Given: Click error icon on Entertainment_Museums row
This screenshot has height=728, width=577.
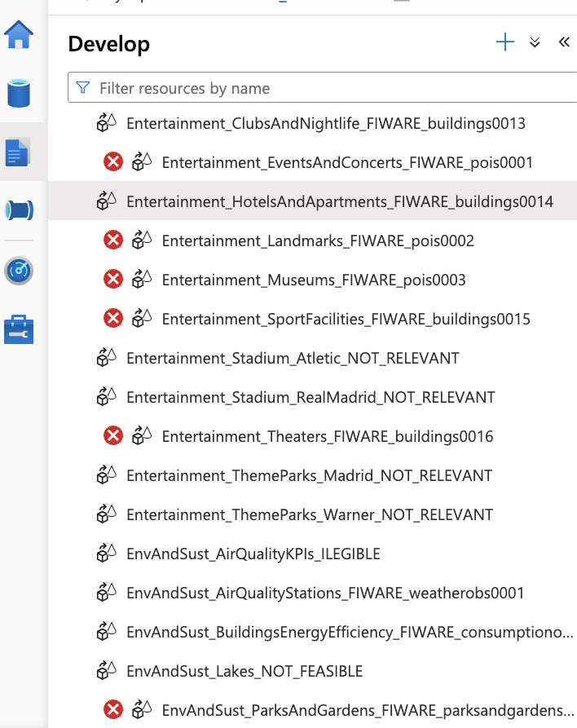Looking at the screenshot, I should [x=112, y=280].
